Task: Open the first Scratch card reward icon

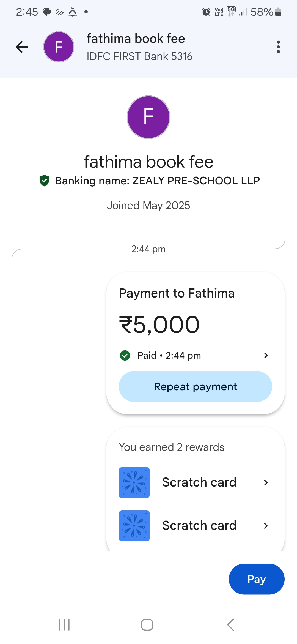Action: [134, 482]
